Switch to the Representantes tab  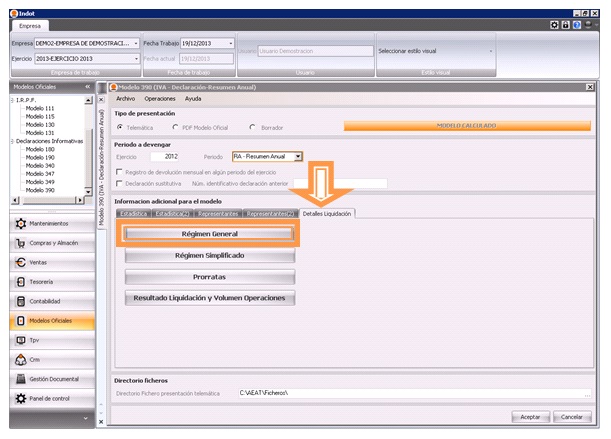(x=217, y=214)
